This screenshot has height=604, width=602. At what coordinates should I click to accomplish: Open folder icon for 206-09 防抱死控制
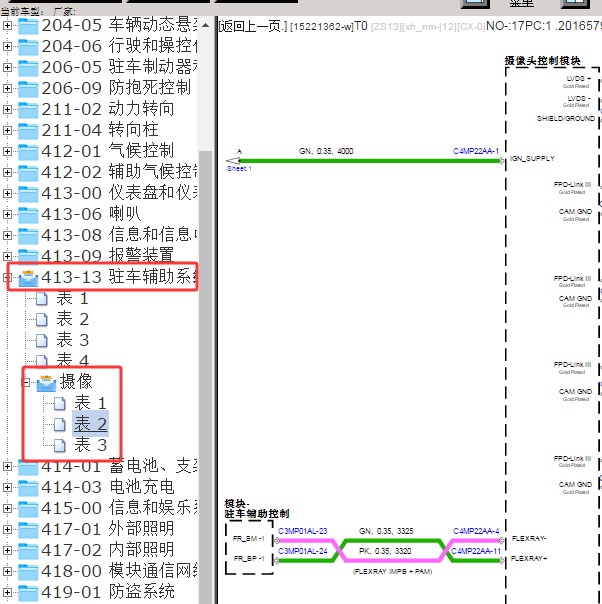(x=28, y=89)
